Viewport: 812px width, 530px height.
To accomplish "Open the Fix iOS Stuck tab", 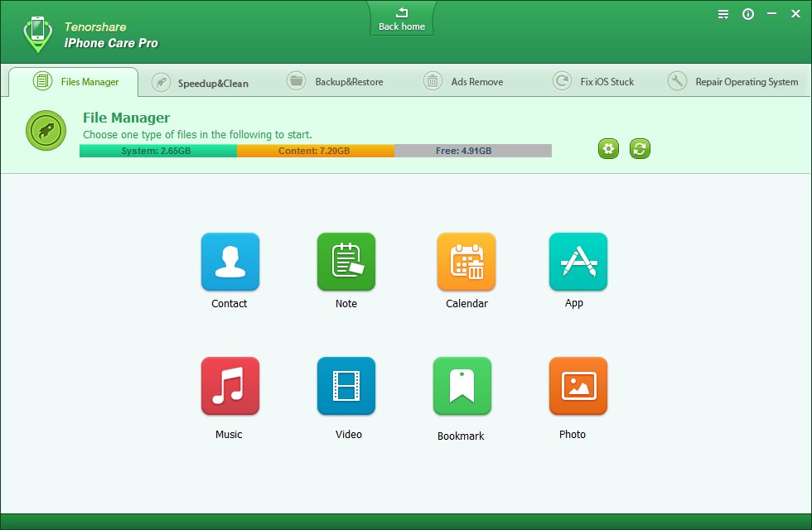I will [594, 82].
